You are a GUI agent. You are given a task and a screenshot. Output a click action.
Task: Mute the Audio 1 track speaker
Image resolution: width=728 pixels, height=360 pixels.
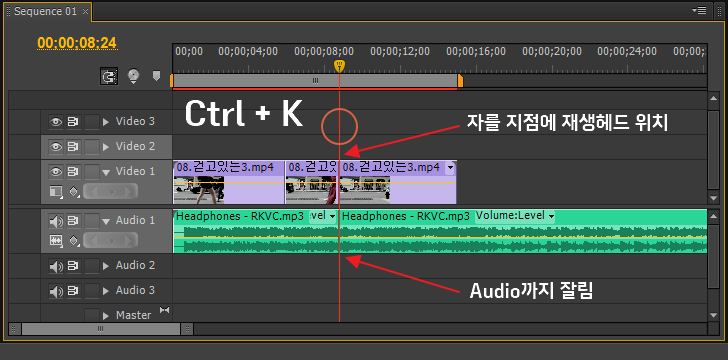56,221
